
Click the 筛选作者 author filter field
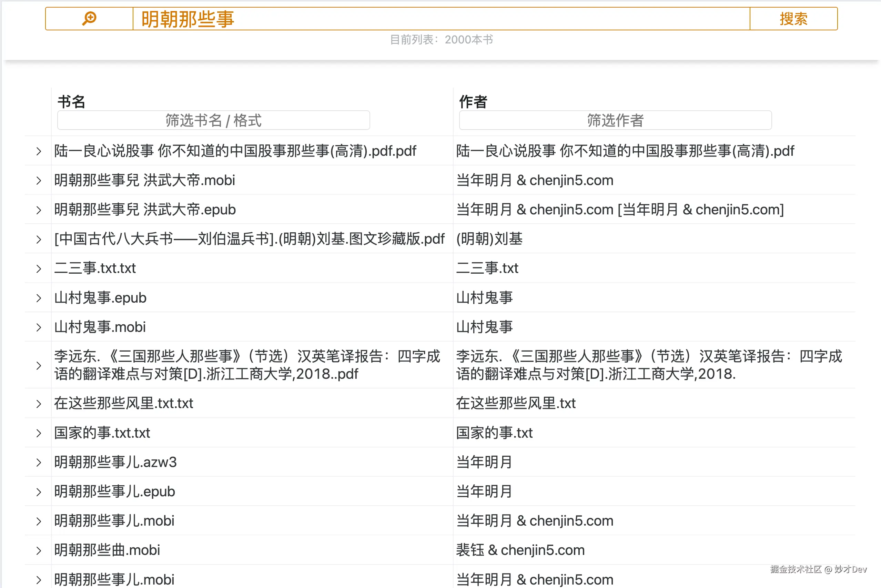coord(615,120)
